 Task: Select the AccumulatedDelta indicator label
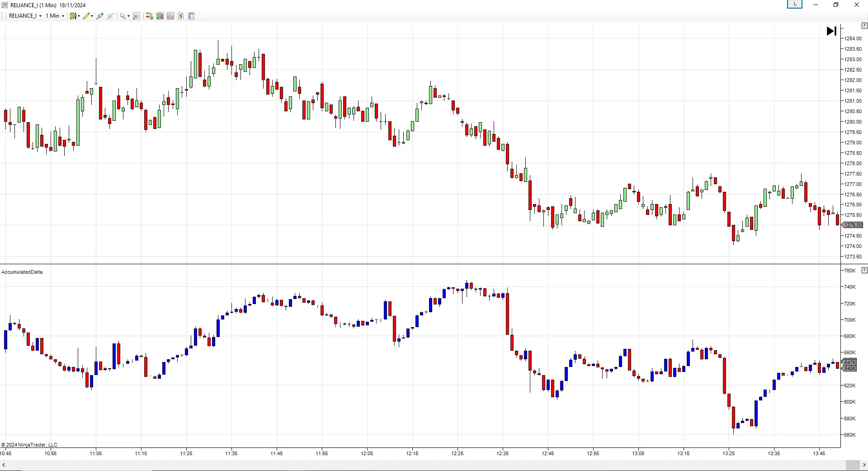pos(22,272)
